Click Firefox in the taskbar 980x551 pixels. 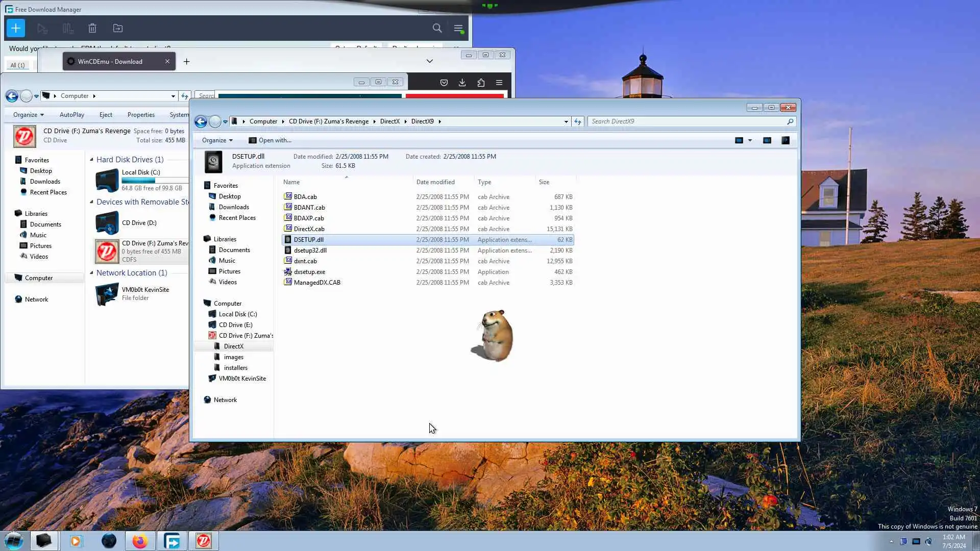(x=140, y=541)
